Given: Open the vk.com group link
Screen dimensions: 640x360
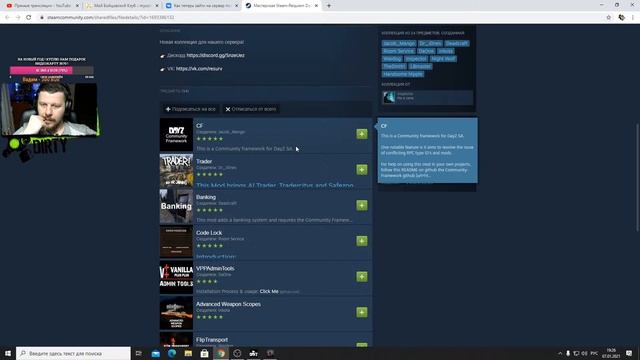Looking at the screenshot, I should click(199, 69).
